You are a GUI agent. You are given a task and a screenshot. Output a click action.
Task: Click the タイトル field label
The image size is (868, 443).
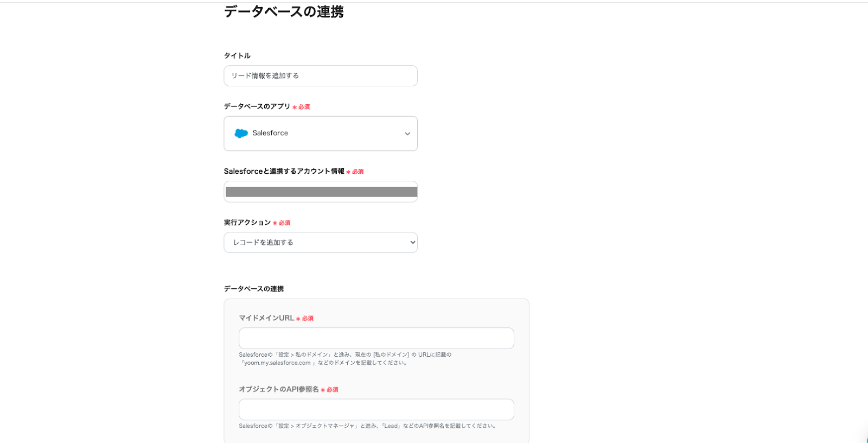click(x=237, y=56)
